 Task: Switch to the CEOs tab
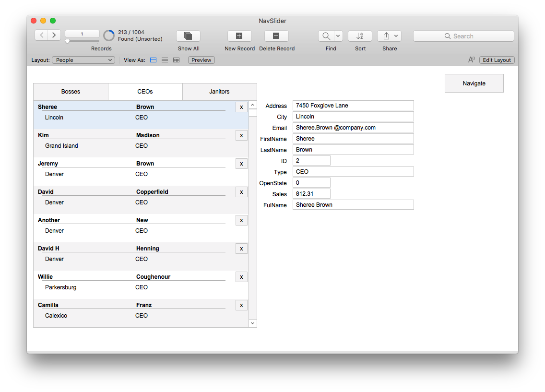coord(145,92)
